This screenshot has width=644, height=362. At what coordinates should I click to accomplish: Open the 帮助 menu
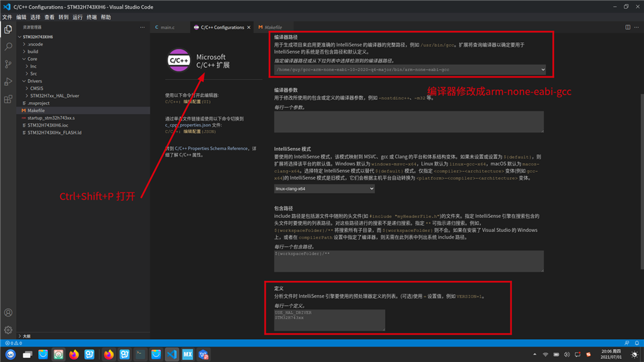105,17
